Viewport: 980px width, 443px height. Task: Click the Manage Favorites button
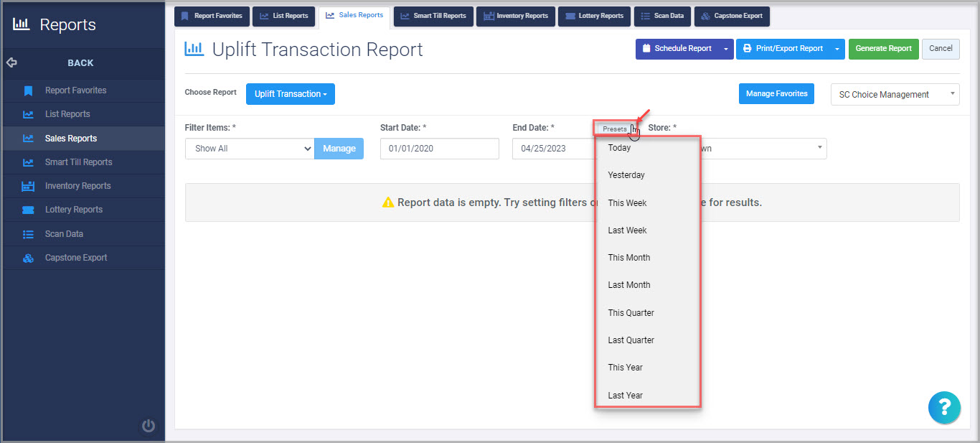(x=776, y=93)
